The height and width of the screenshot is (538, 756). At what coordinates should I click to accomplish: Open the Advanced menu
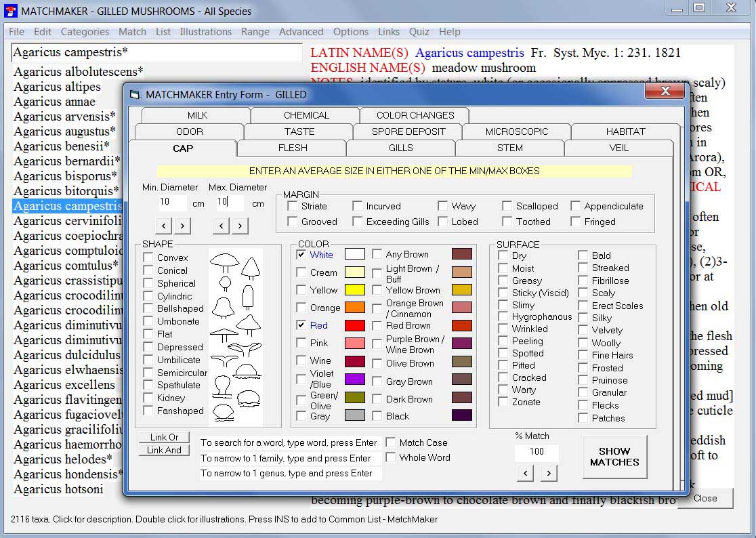pos(301,32)
